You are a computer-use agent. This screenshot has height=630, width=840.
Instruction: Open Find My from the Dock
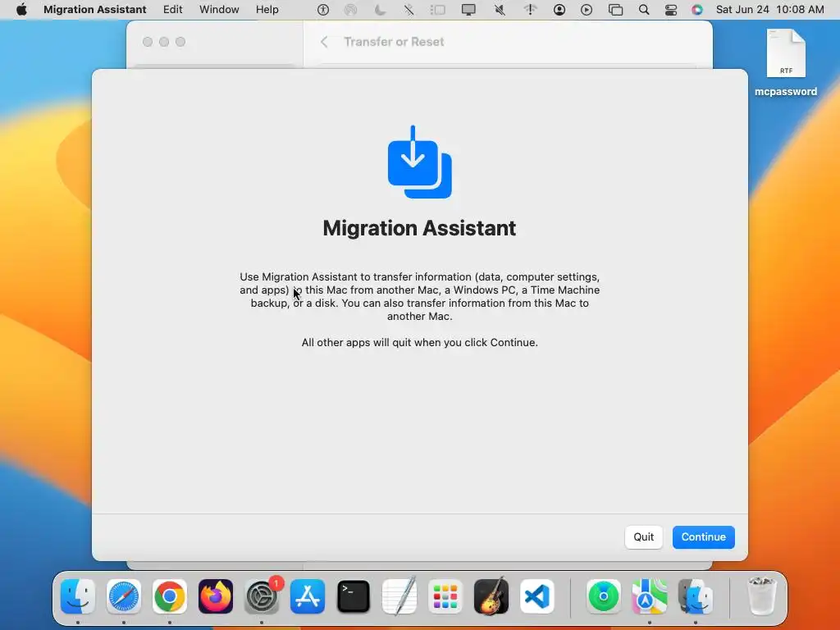pos(604,596)
